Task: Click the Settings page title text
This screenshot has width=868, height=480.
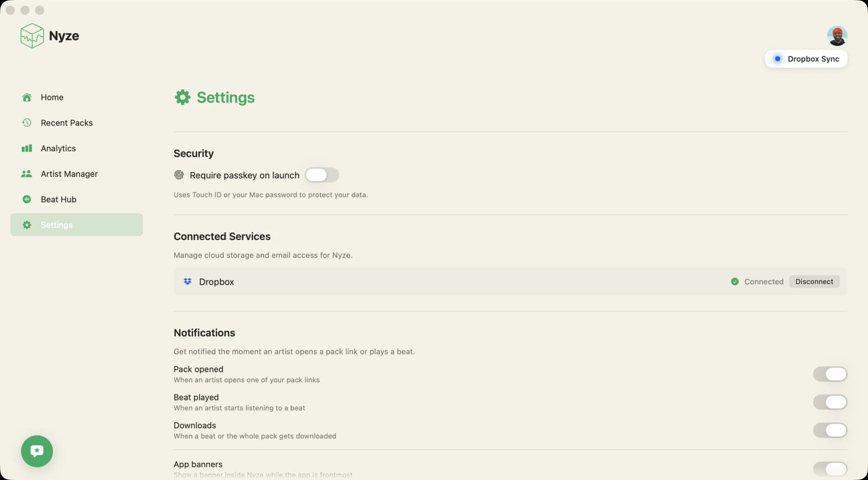Action: 226,98
